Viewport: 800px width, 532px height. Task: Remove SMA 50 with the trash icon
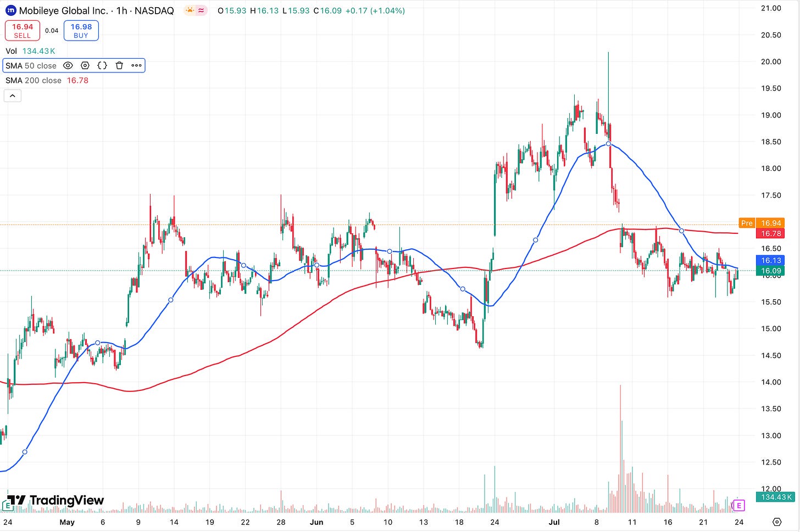pos(119,66)
